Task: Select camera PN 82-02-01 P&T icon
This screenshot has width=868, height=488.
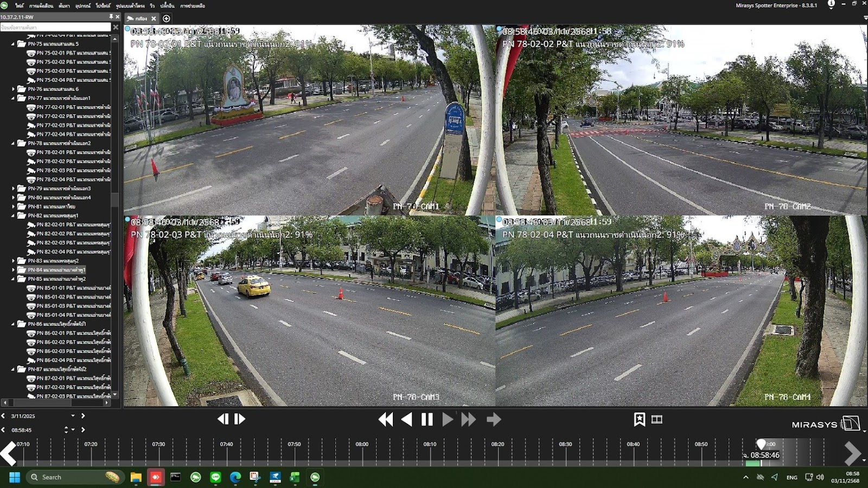Action: (31, 224)
